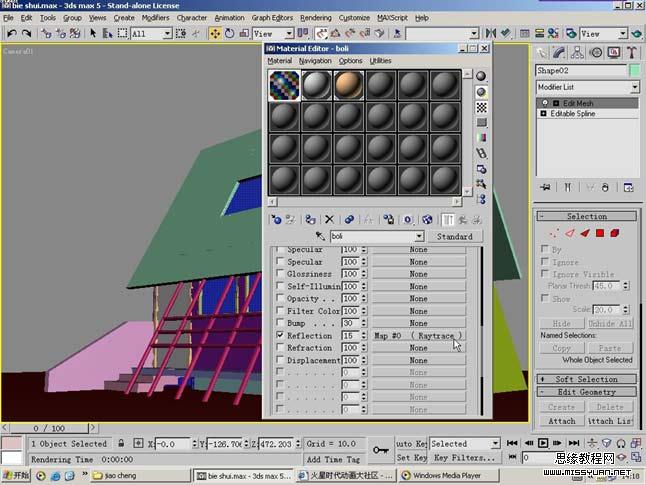Open the Modifier List dropdown
Screen dimensions: 646x485
coord(634,87)
